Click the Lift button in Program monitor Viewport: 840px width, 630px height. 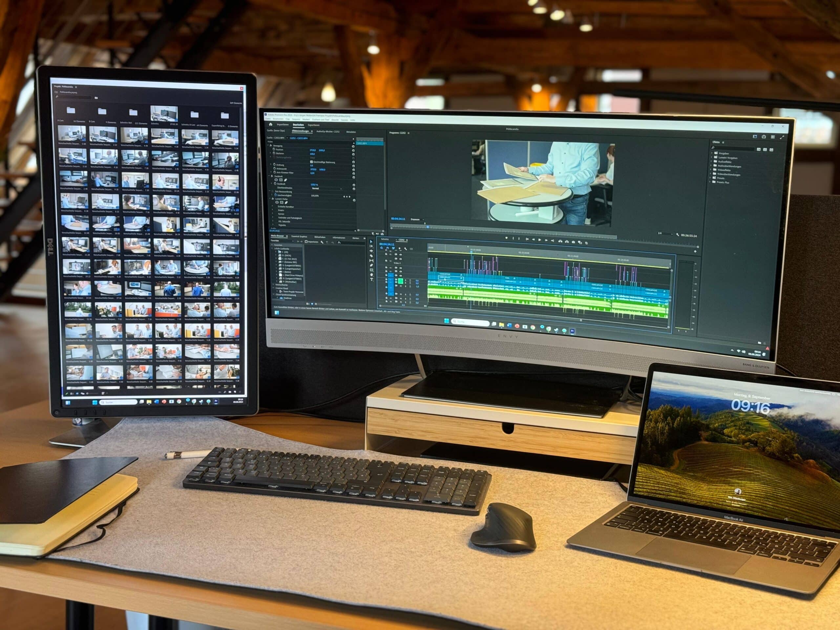[560, 241]
